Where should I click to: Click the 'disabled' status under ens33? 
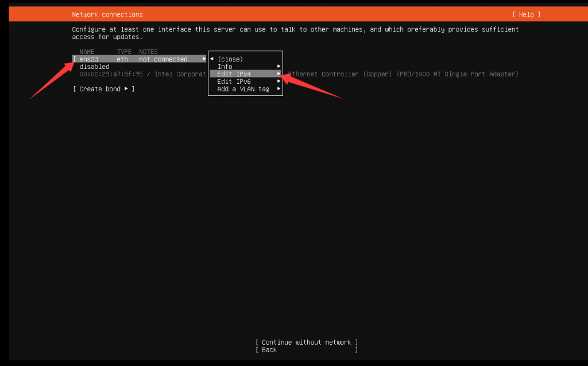pyautogui.click(x=94, y=67)
